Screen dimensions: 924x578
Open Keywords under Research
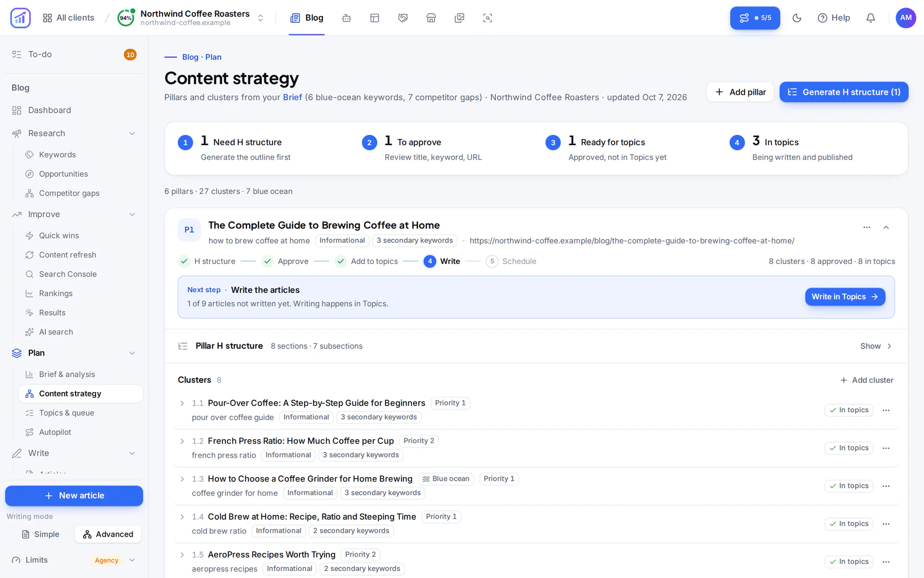pyautogui.click(x=80, y=155)
